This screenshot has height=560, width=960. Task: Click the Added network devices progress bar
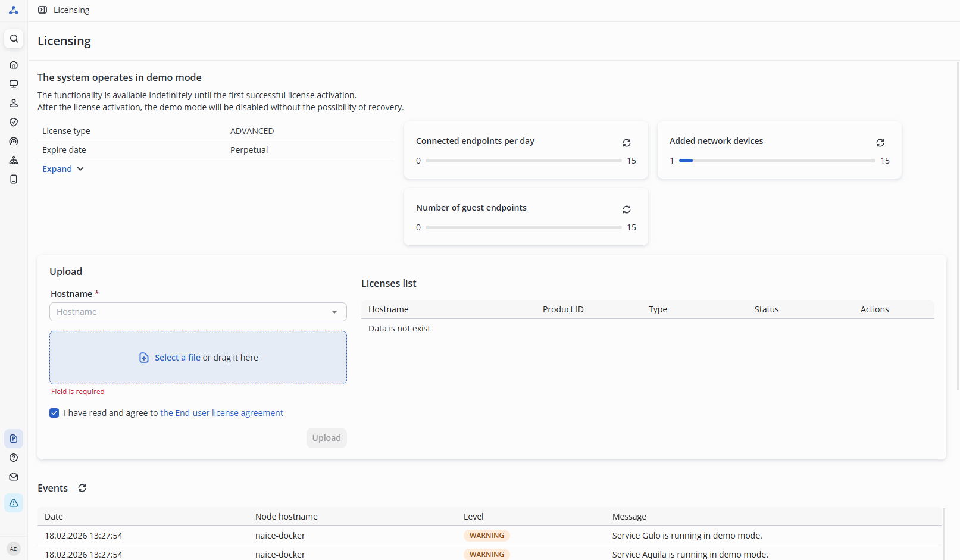(x=777, y=161)
